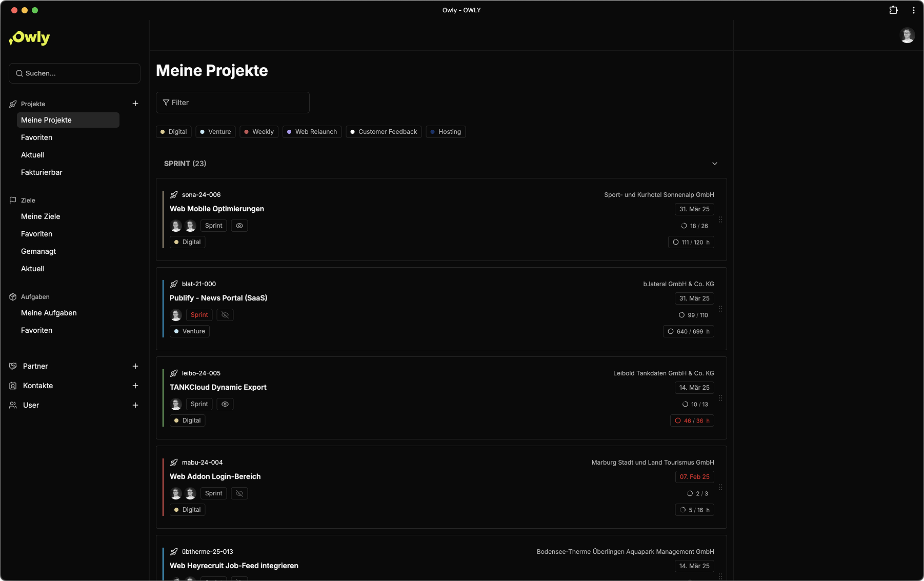Screen dimensions: 924x581
Task: Click rocket icon of mabu-24-004 project
Action: [174, 463]
